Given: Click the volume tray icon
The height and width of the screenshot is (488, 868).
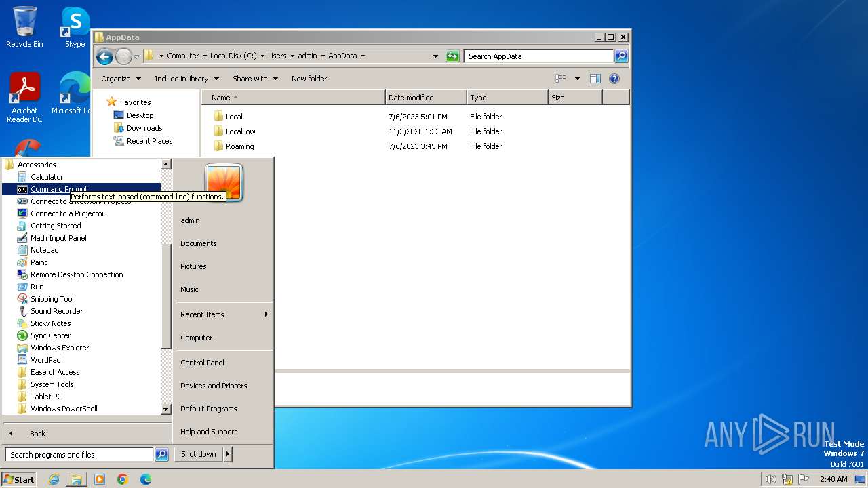Looking at the screenshot, I should (770, 479).
